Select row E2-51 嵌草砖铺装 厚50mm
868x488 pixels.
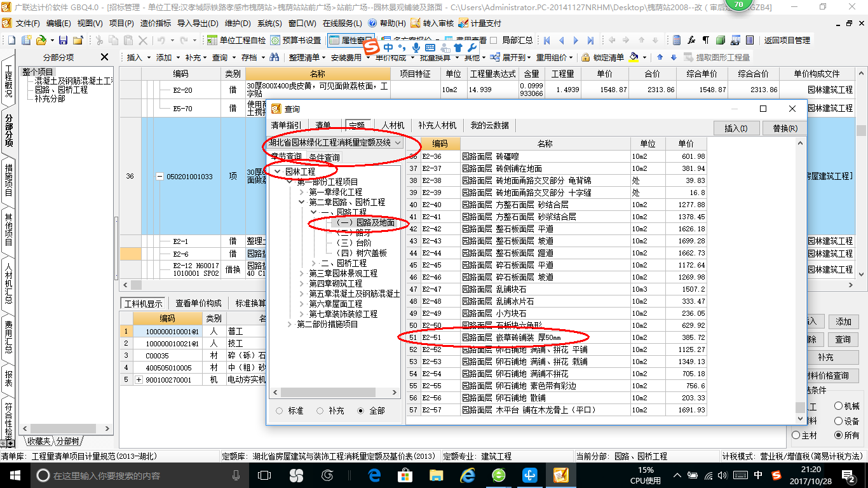coord(557,337)
